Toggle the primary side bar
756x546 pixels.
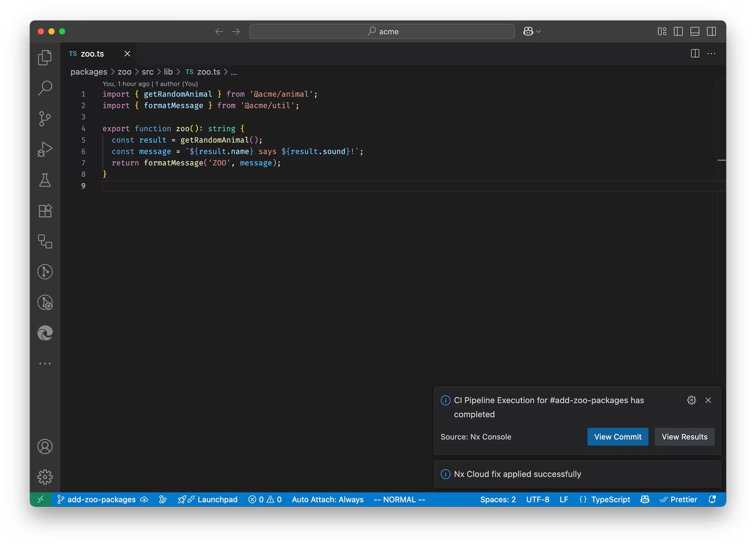click(x=678, y=31)
